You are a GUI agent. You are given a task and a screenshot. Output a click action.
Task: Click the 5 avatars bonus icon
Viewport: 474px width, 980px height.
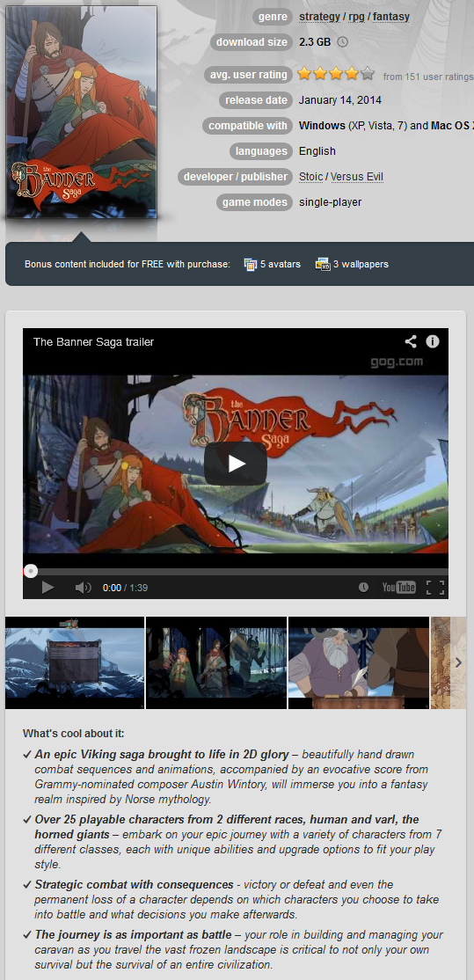[251, 265]
